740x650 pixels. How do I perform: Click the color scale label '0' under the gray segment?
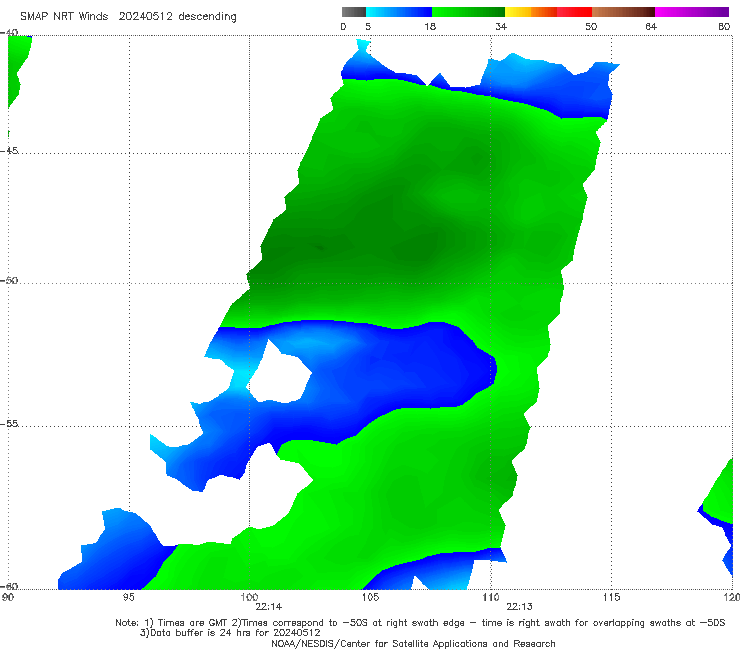[343, 26]
